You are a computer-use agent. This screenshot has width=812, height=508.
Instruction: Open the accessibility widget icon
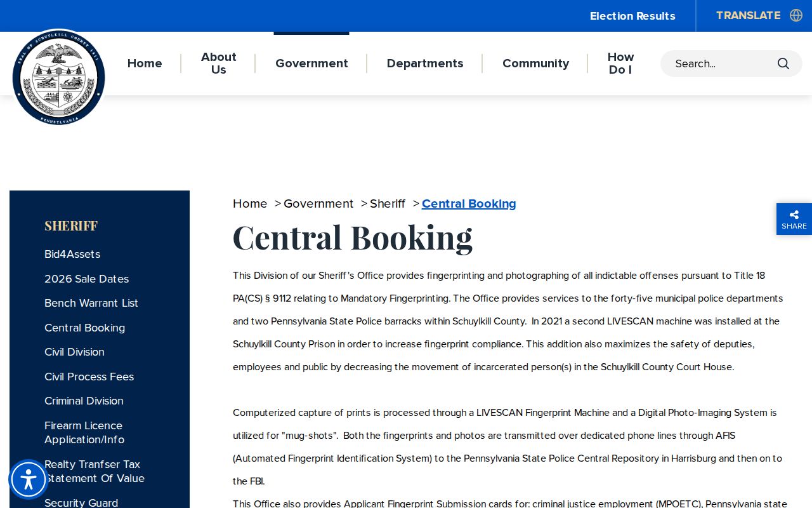[x=29, y=479]
